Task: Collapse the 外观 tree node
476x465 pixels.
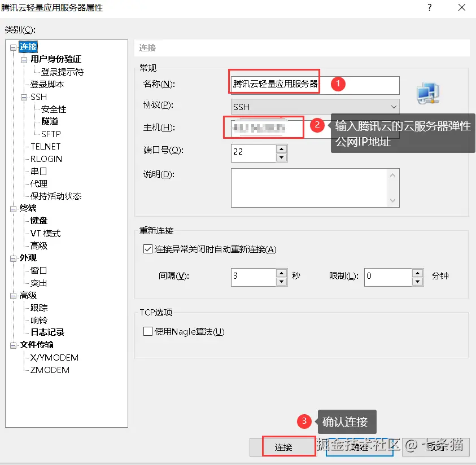Action: pos(13,258)
